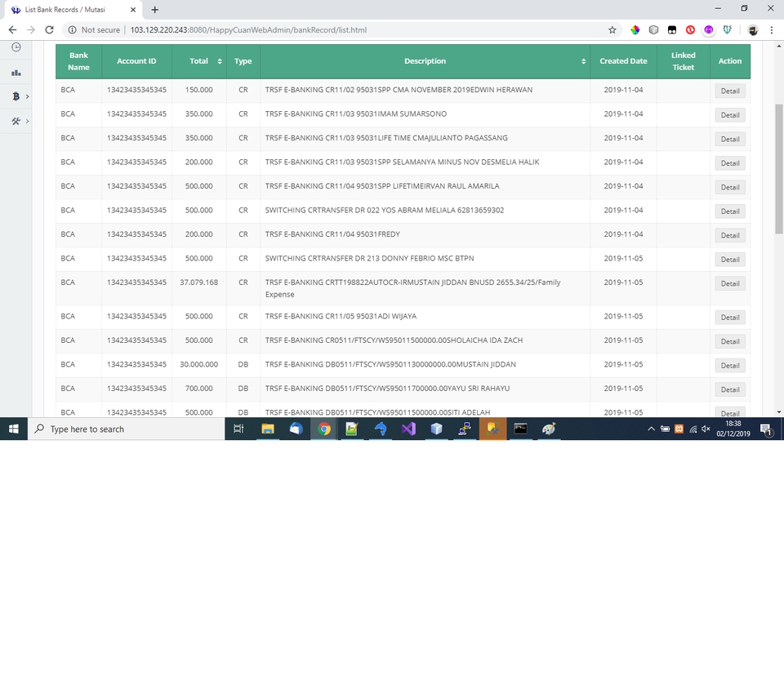Image resolution: width=784 pixels, height=681 pixels.
Task: Open Detail for the IMAM SUMARSONO record
Action: coord(730,115)
